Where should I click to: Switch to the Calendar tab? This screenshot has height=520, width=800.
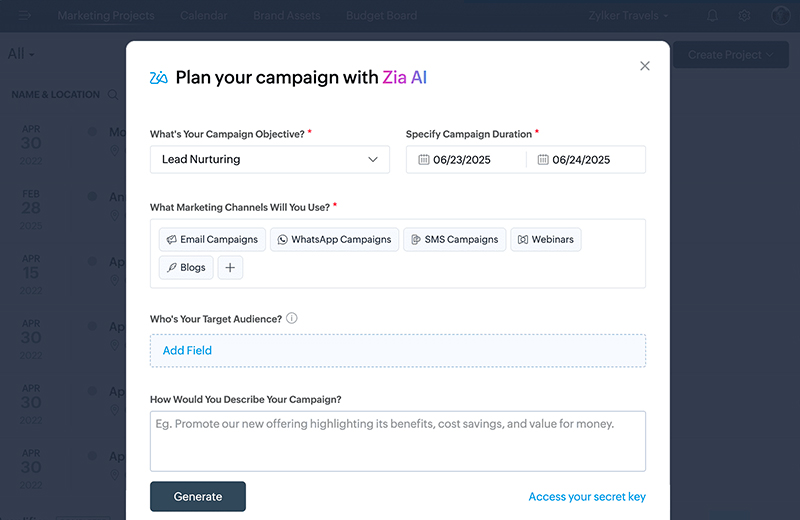pos(203,16)
